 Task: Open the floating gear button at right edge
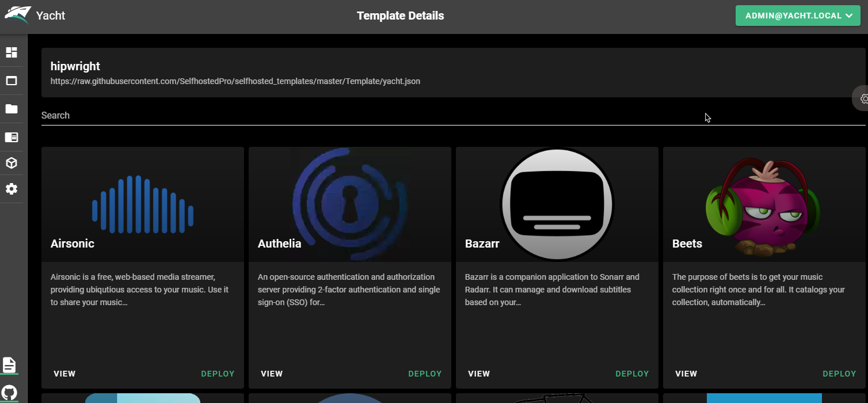click(861, 98)
